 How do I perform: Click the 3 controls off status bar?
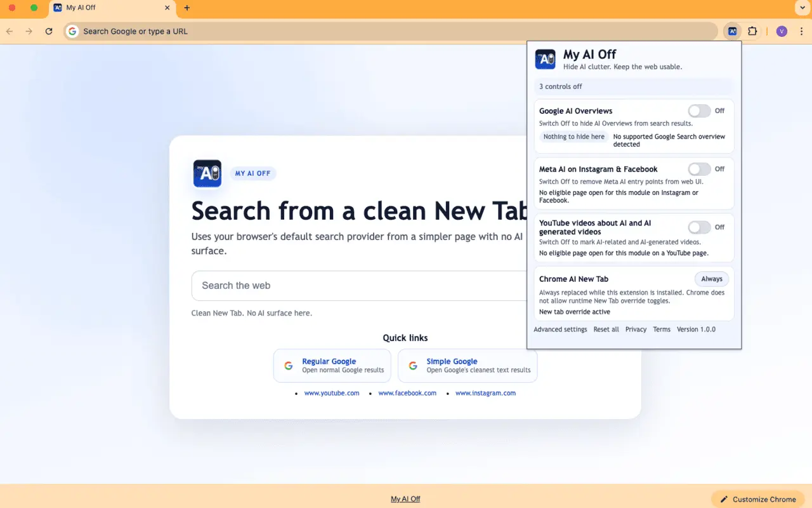click(634, 86)
